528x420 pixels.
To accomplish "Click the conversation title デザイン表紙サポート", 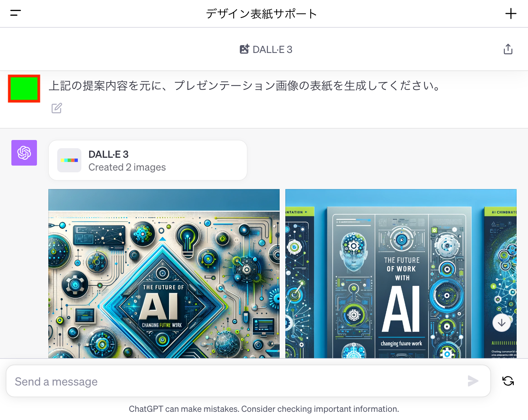I will [x=262, y=14].
